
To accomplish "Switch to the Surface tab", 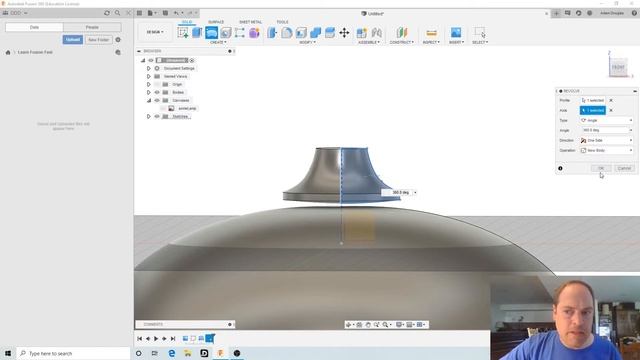I will pyautogui.click(x=216, y=22).
